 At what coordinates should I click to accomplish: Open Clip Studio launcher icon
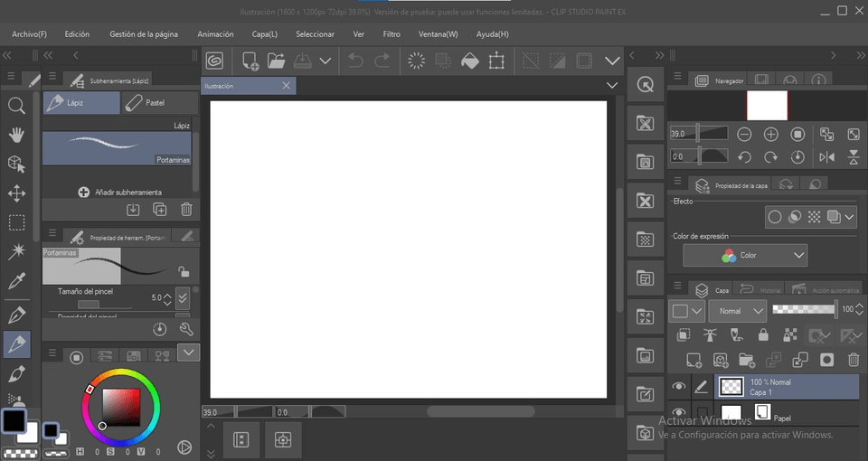tap(215, 61)
